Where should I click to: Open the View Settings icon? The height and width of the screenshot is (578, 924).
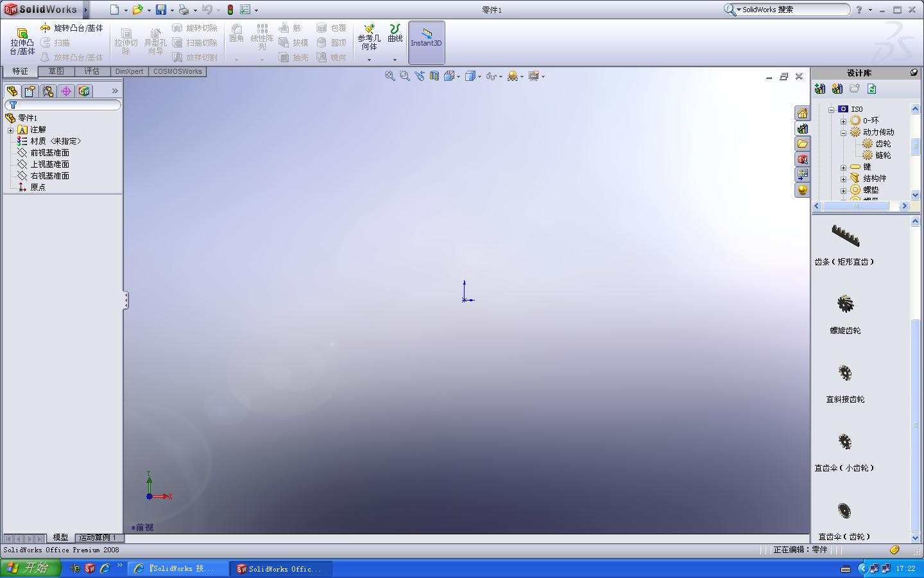click(x=533, y=76)
